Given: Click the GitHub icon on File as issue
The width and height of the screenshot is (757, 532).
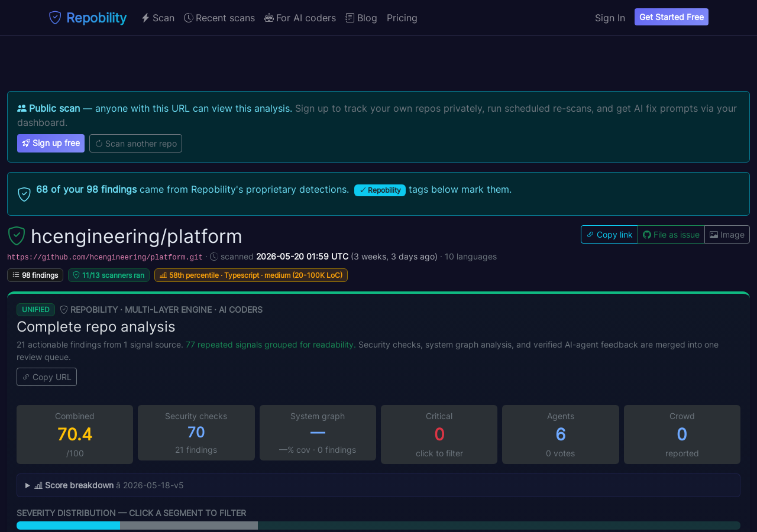Looking at the screenshot, I should tap(647, 235).
